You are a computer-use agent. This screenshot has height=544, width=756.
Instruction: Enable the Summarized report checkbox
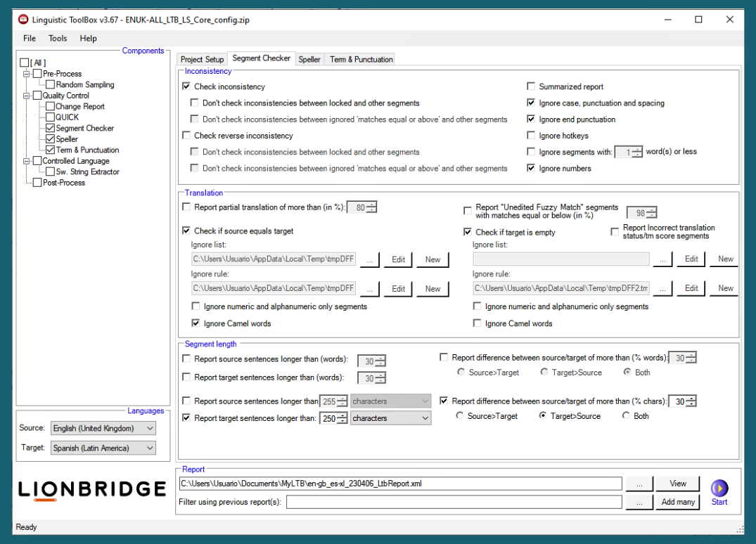tap(531, 86)
